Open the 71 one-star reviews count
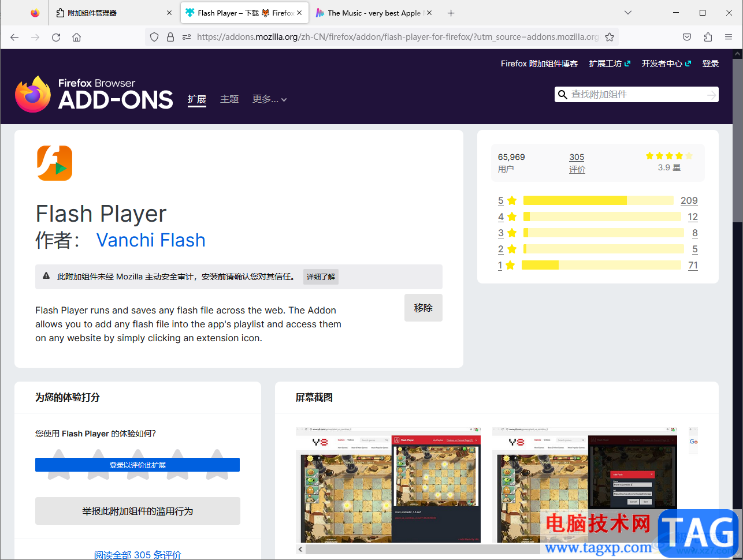The width and height of the screenshot is (743, 560). [x=693, y=266]
